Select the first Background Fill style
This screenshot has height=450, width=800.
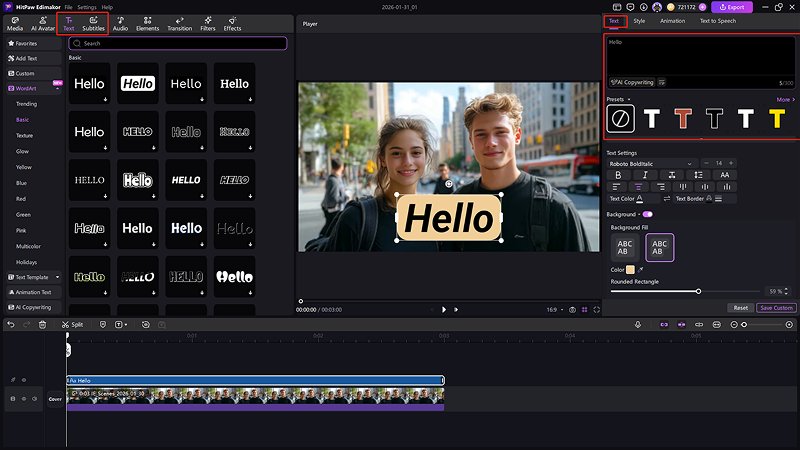click(624, 247)
